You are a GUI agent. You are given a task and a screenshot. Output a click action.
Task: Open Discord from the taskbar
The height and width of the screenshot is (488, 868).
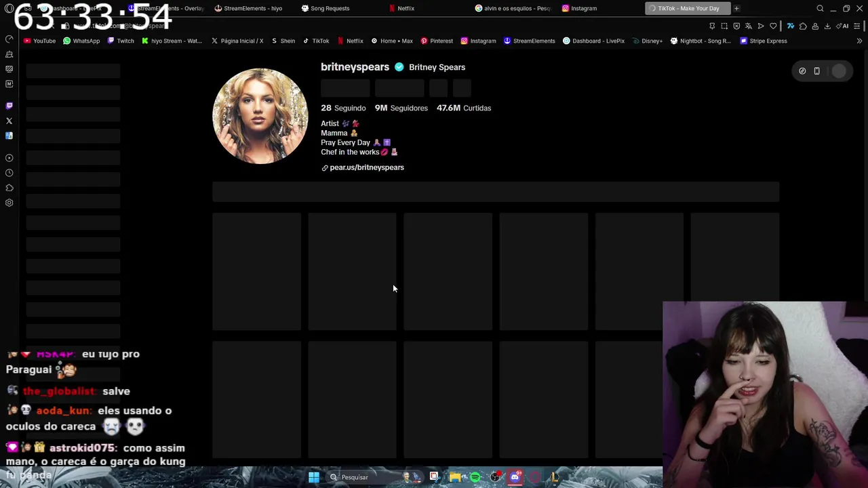pyautogui.click(x=515, y=477)
